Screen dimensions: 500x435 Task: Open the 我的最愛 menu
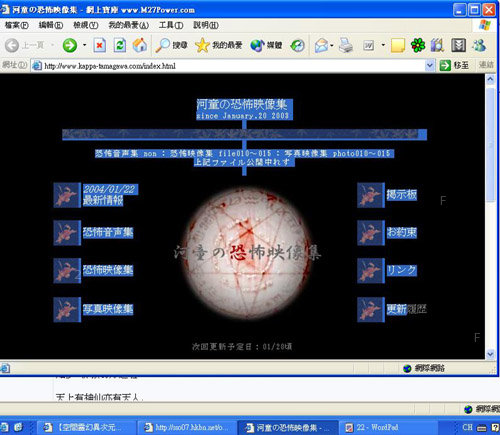pos(129,25)
